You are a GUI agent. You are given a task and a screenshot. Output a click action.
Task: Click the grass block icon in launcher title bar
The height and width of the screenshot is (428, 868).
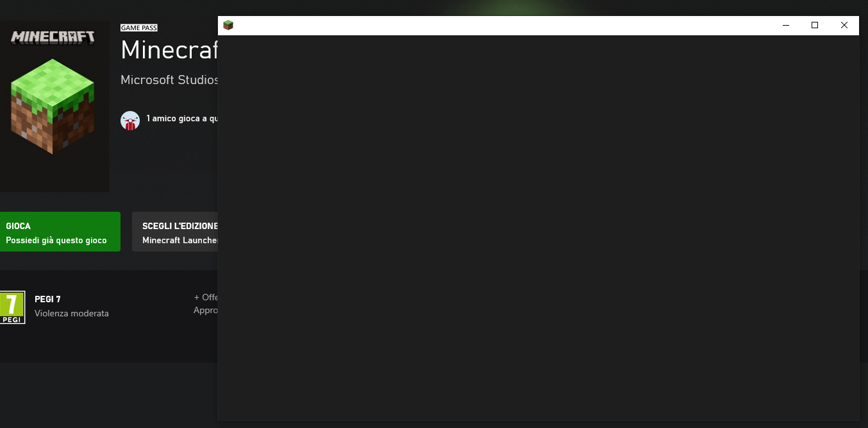coord(228,25)
